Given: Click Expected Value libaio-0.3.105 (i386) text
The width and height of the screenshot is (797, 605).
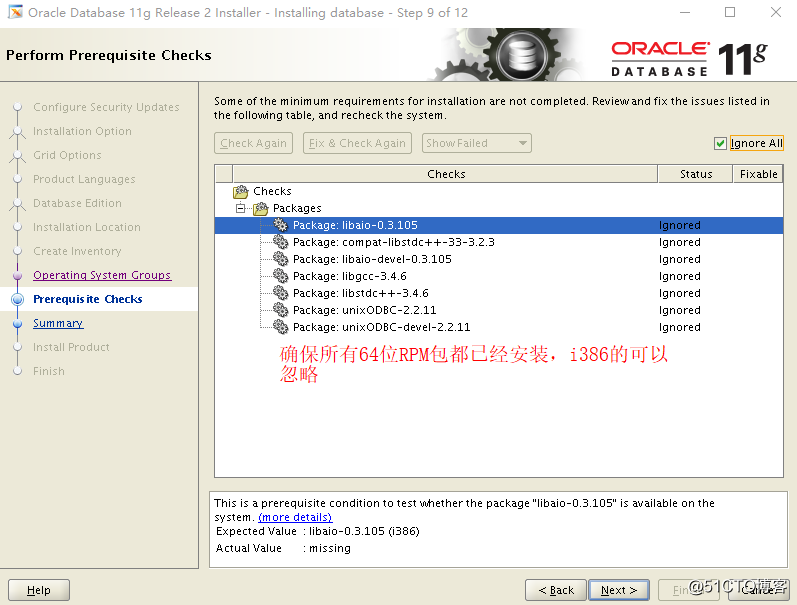Looking at the screenshot, I should pos(318,531).
